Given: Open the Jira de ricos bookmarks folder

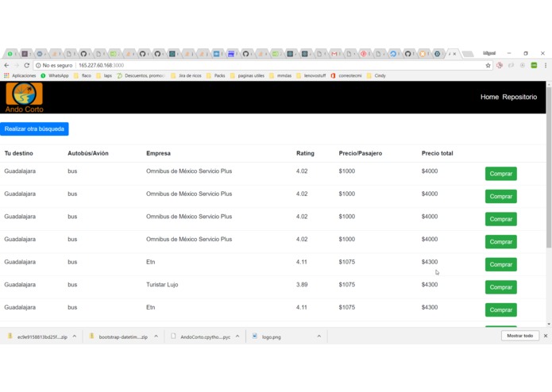Looking at the screenshot, I should 186,75.
